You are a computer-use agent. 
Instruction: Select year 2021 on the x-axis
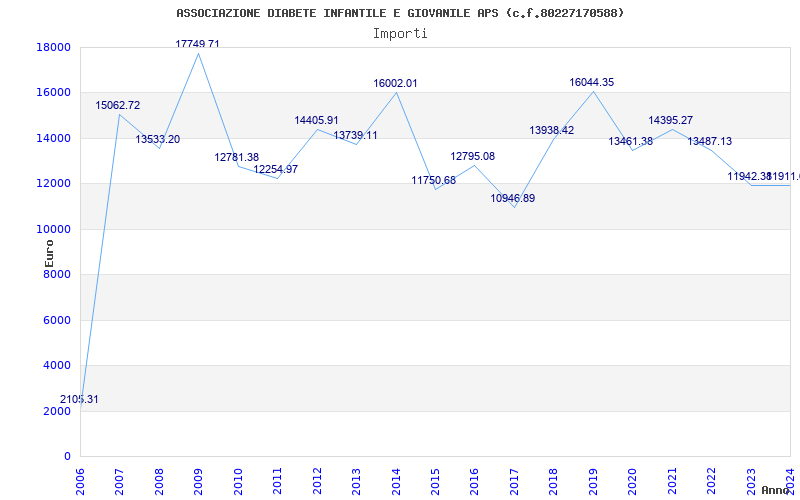tap(672, 478)
